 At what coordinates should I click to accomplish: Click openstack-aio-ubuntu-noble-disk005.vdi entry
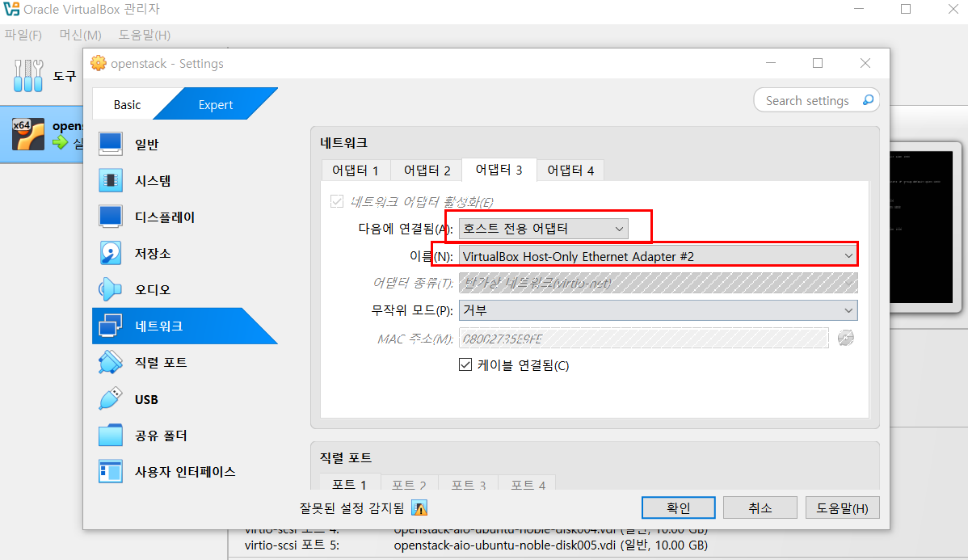pyautogui.click(x=551, y=545)
